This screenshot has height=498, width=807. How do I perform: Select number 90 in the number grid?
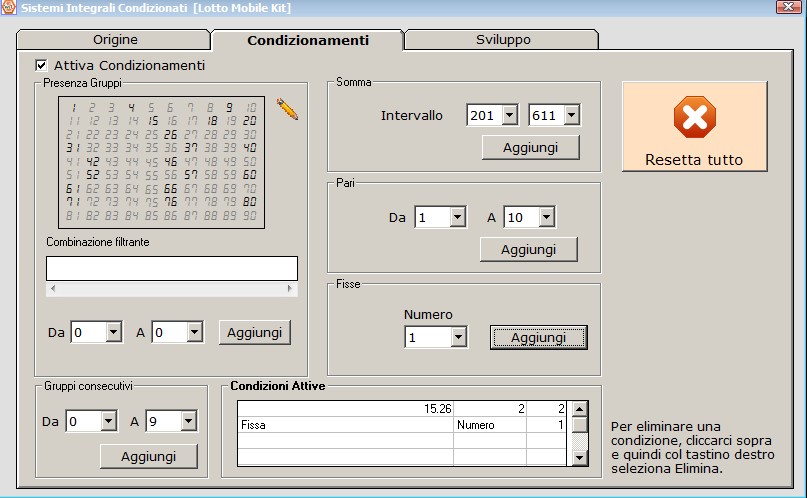[250, 216]
